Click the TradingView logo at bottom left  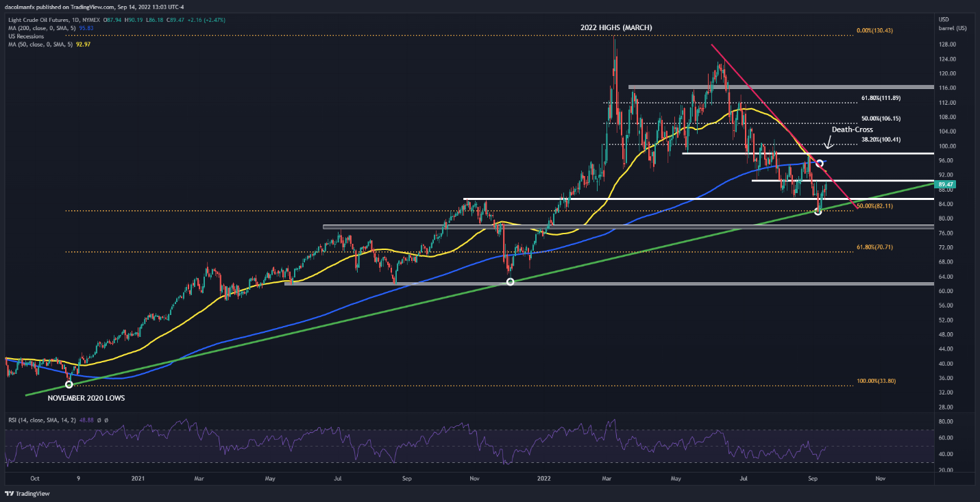pos(27,494)
